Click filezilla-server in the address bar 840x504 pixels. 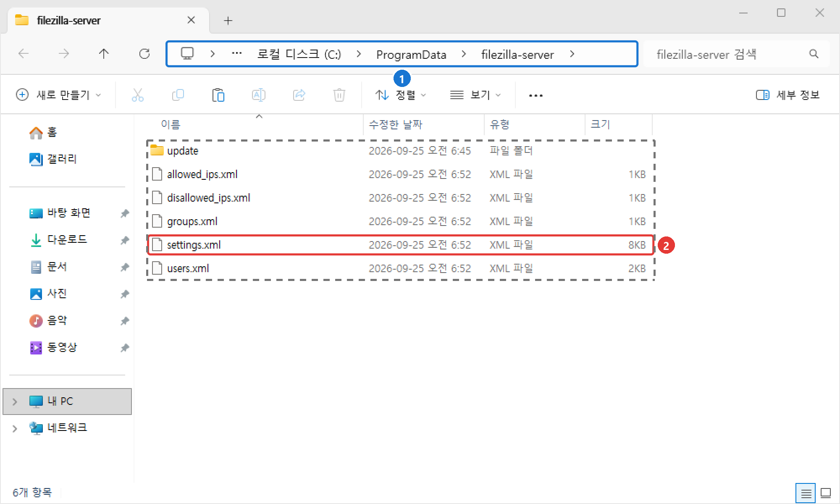click(x=517, y=54)
